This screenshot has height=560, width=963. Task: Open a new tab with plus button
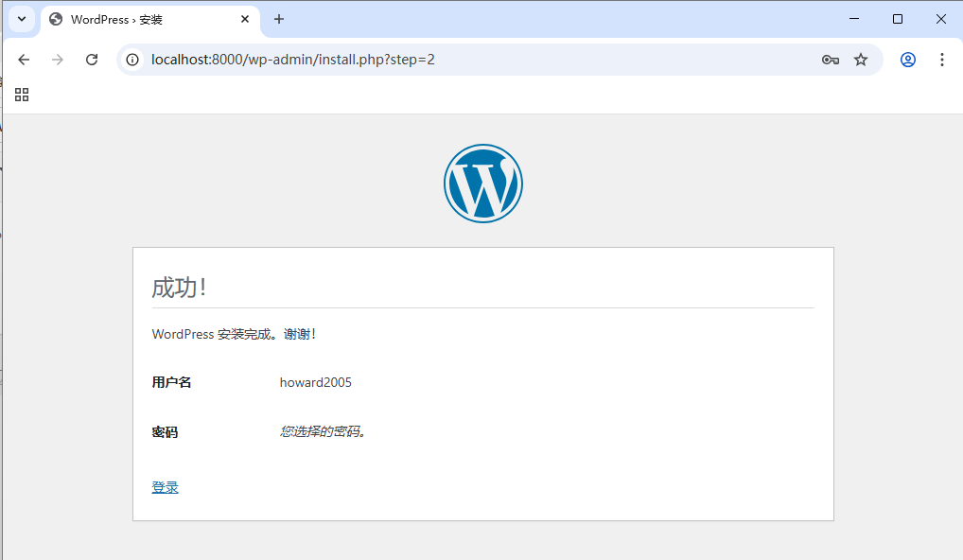279,19
